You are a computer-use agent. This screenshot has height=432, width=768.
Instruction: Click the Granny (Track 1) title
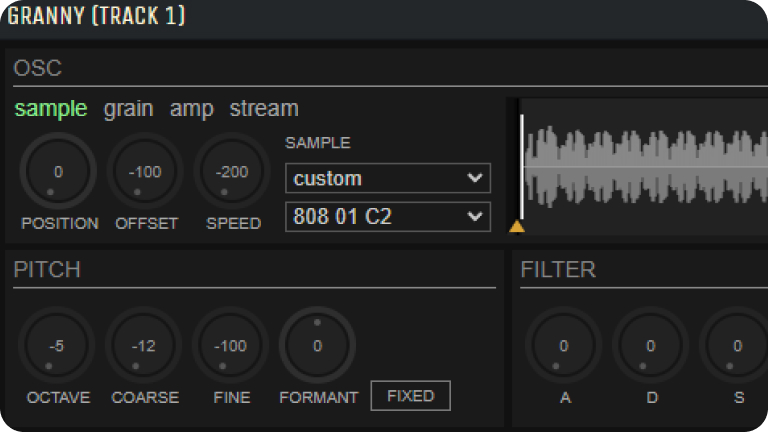pos(96,17)
